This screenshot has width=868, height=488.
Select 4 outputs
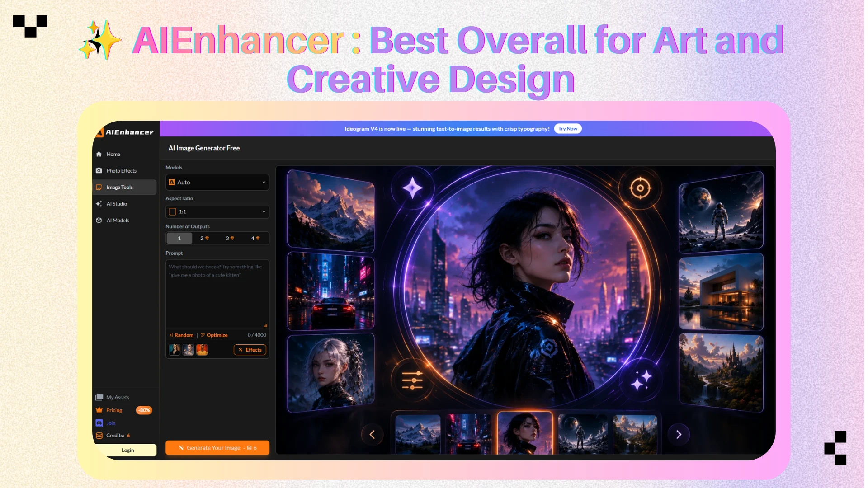(x=255, y=238)
